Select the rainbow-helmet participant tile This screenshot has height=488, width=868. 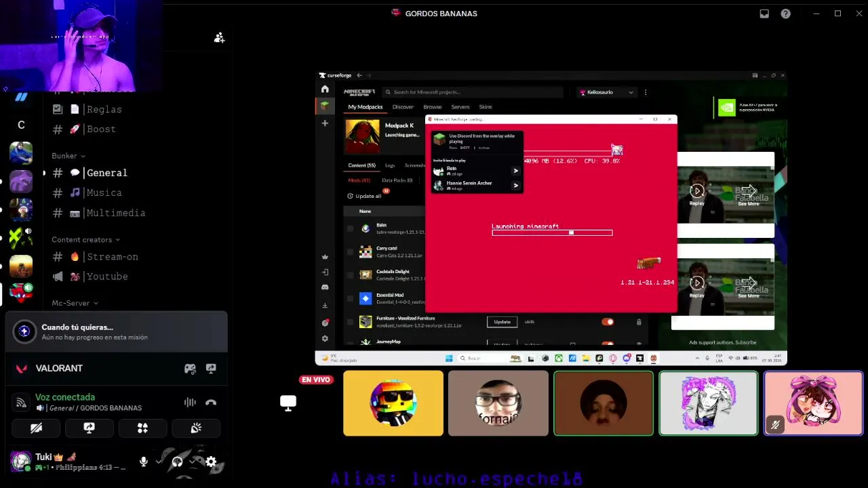(393, 403)
